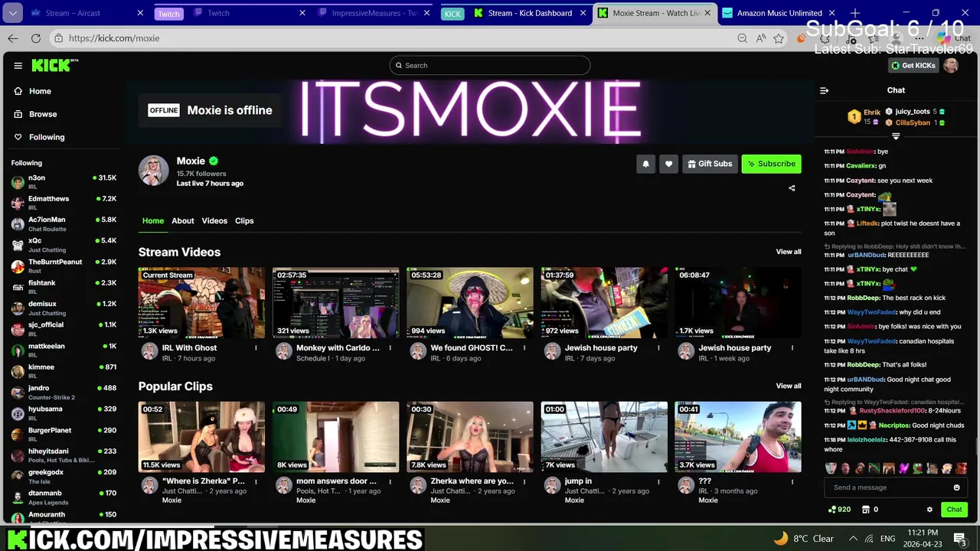980x551 pixels.
Task: Open fishtank channel in Following list
Action: 64,287
